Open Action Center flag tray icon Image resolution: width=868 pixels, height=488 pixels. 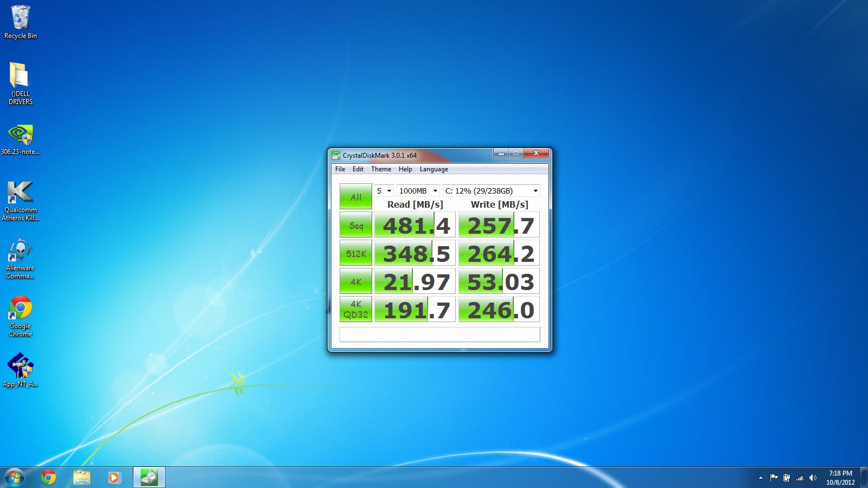(774, 478)
